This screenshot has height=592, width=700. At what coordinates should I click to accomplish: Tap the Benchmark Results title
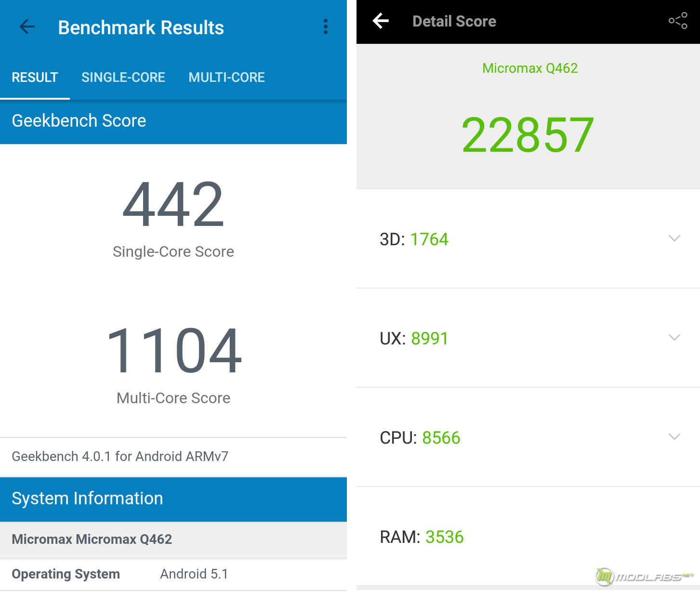141,28
